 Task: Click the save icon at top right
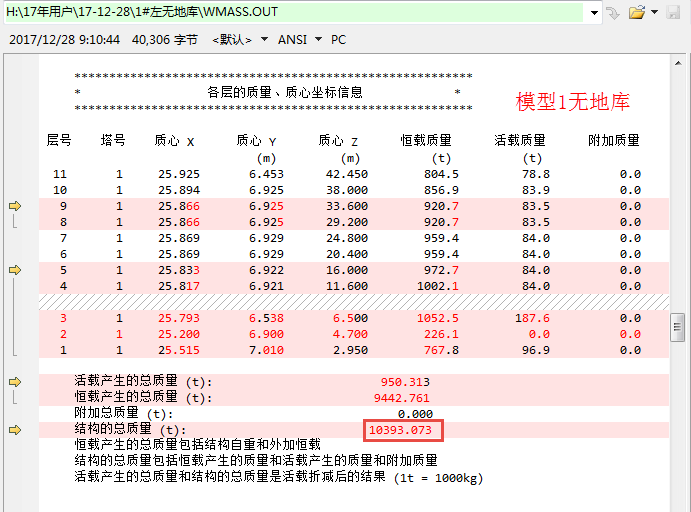[675, 13]
